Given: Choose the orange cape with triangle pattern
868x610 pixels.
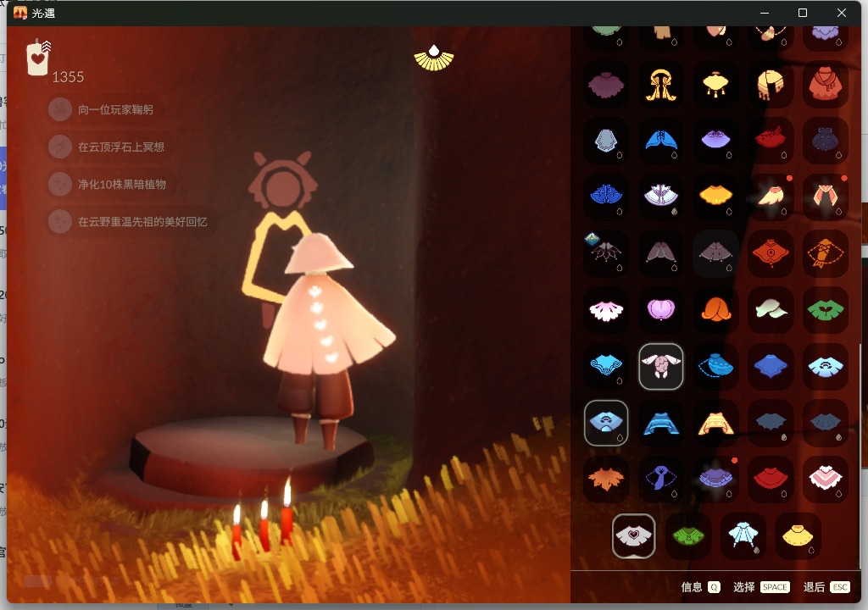Looking at the screenshot, I should pos(715,424).
